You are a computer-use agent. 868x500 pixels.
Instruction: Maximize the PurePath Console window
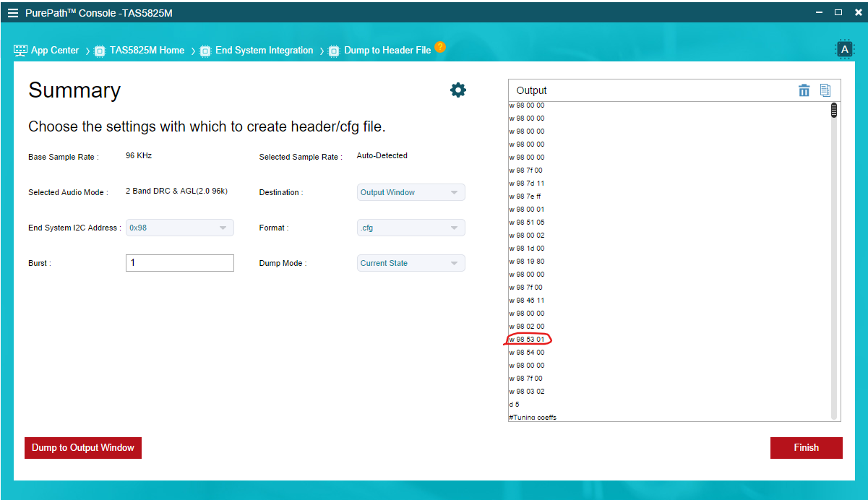(x=838, y=12)
